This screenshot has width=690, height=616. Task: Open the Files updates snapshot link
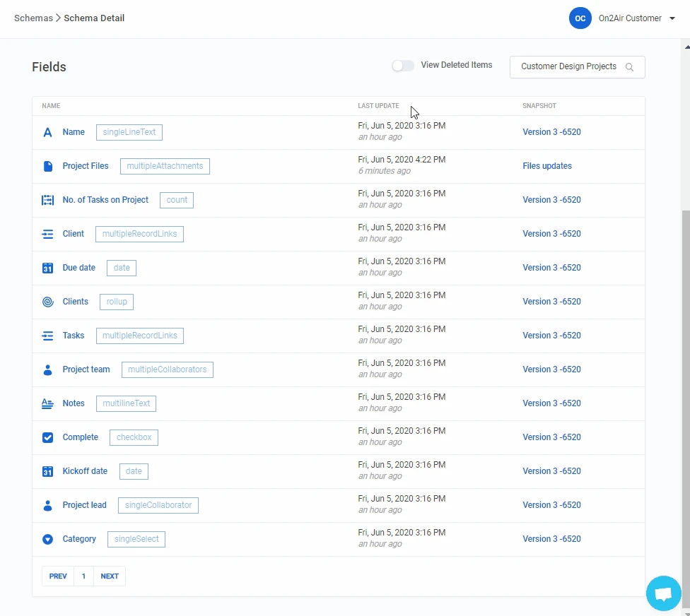[546, 166]
